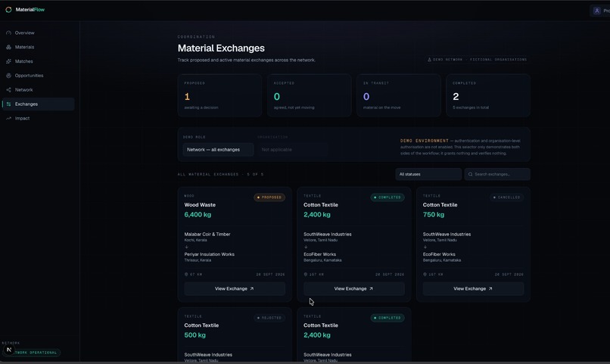Click the Material Exchanges heading
The image size is (610, 364).
tap(221, 48)
